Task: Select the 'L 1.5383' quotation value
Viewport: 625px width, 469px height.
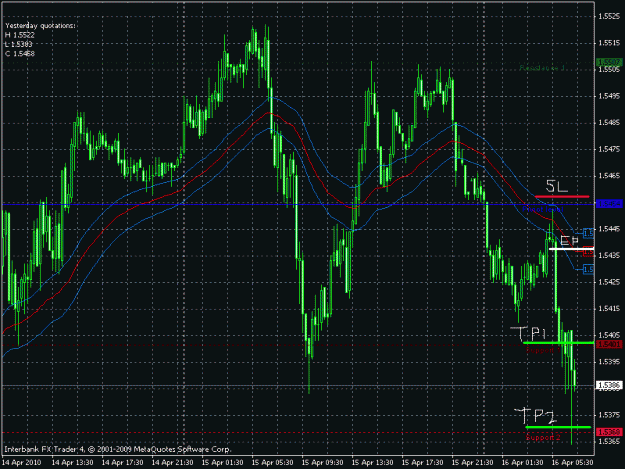Action: (19, 44)
